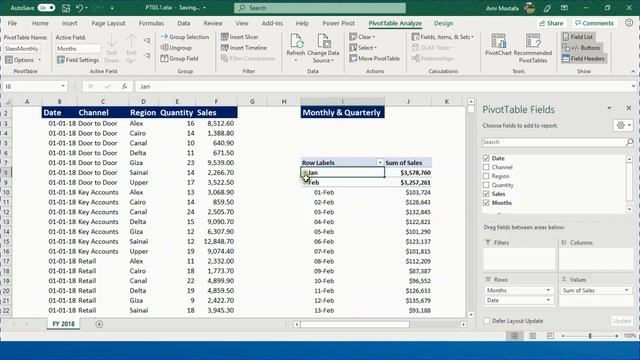Switch to the Insert tab
Screen dimensions: 640x360
click(70, 23)
